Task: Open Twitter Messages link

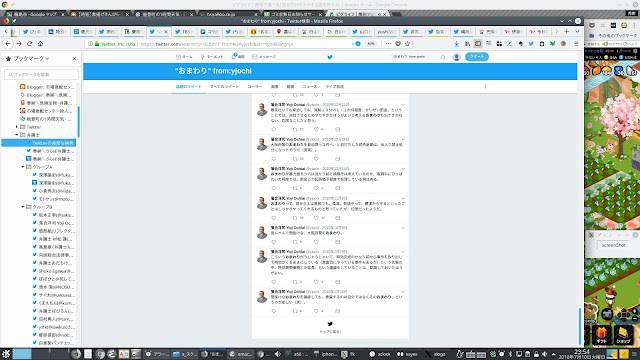Action: click(x=264, y=57)
